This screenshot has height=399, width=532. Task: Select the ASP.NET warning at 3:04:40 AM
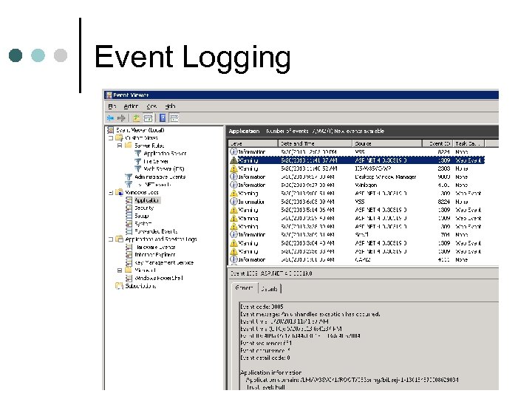pyautogui.click(x=356, y=243)
